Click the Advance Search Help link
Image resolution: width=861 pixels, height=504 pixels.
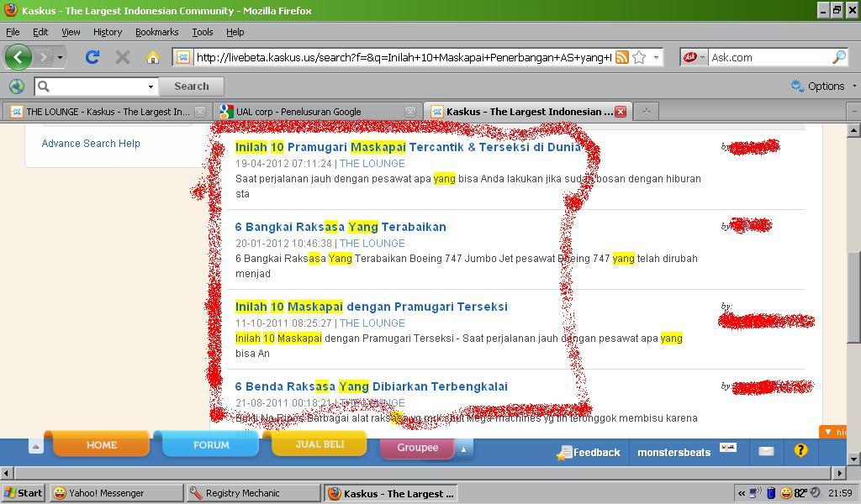[91, 143]
